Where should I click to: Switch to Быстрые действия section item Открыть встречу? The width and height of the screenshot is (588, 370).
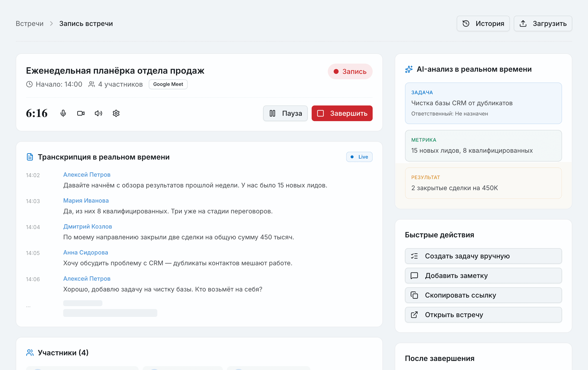pos(483,315)
